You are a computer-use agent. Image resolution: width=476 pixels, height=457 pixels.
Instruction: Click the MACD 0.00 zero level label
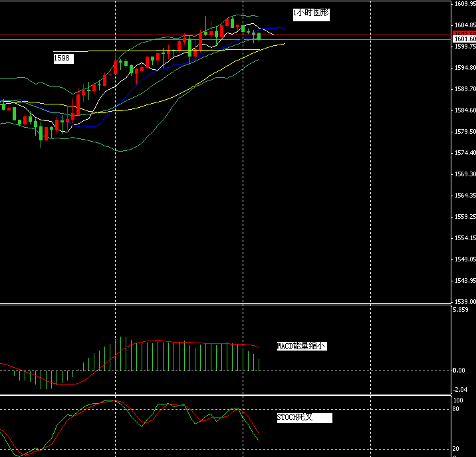click(459, 371)
